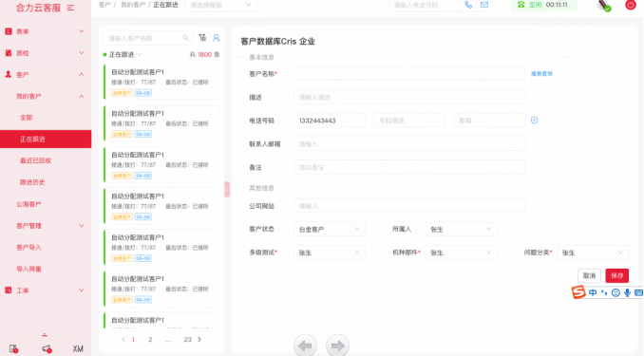Collapse the 我的客户 submenu
Image resolution: width=644 pixels, height=356 pixels.
46,96
